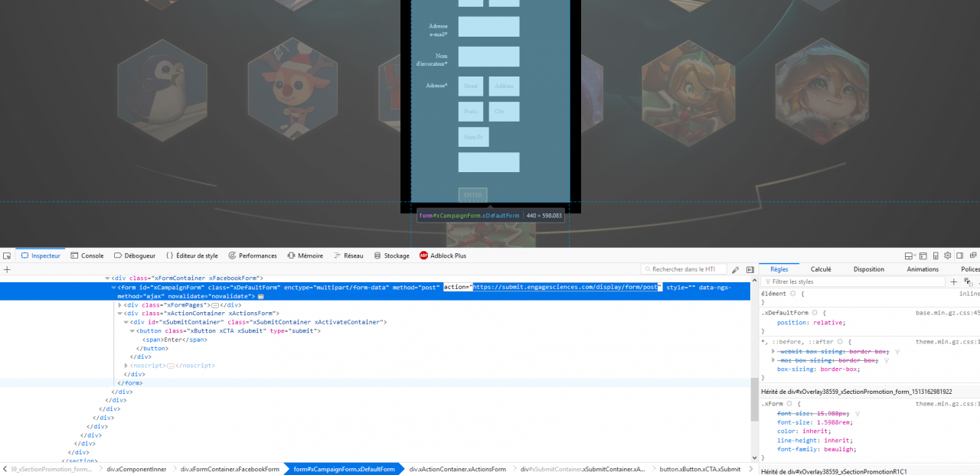The image size is (980, 475).
Task: Activate the element picker icon
Action: pyautogui.click(x=7, y=255)
